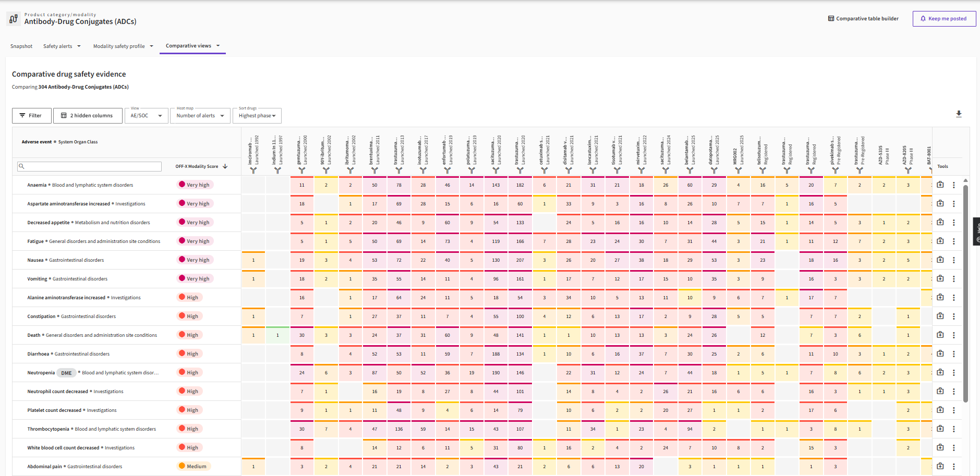
Task: Open the Heat map Number of alerts dropdown
Action: 200,116
